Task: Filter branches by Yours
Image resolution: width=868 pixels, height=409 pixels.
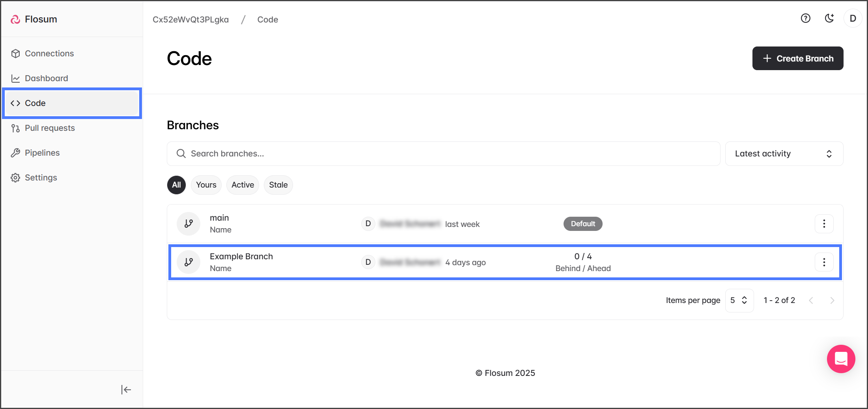Action: 206,185
